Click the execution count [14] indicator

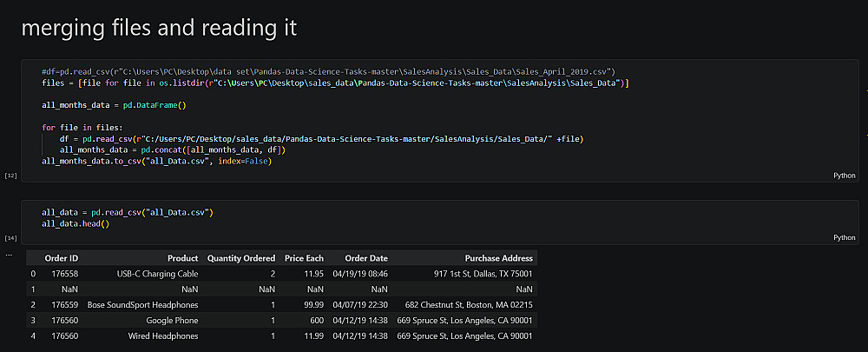tap(10, 237)
